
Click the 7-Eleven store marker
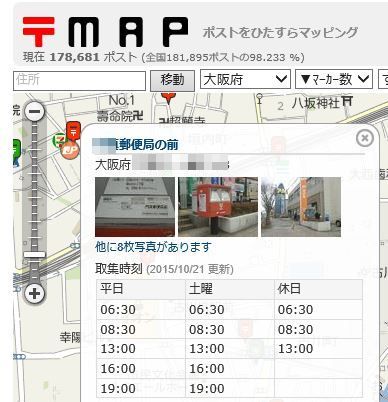(60, 140)
